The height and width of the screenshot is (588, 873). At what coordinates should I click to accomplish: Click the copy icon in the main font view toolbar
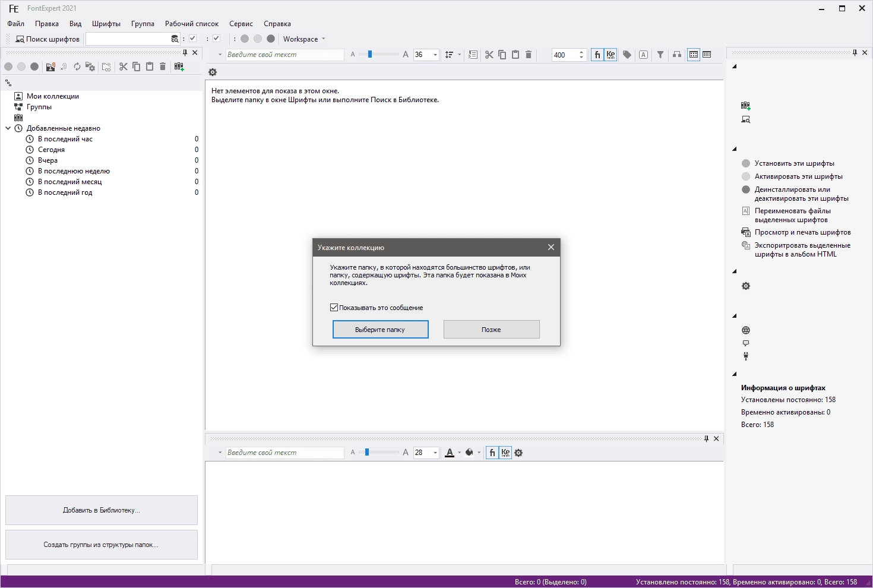coord(502,55)
